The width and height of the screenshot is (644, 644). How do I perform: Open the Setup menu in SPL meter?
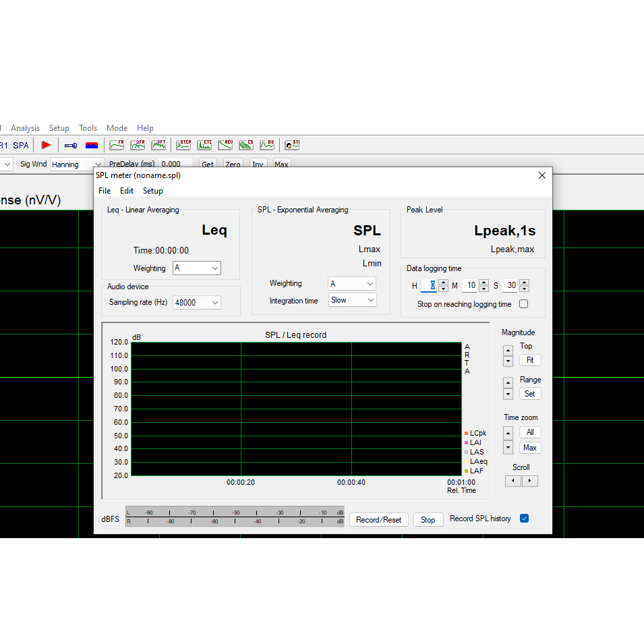coord(152,190)
